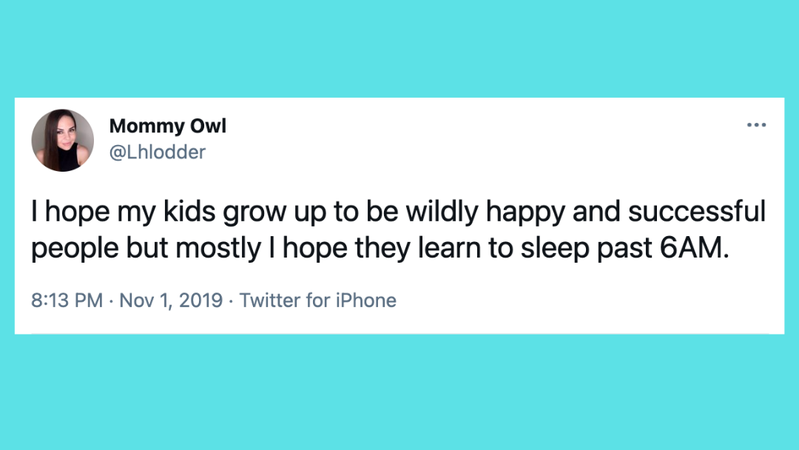The height and width of the screenshot is (450, 799).
Task: Click the word "people" in the tweet
Action: (x=67, y=248)
